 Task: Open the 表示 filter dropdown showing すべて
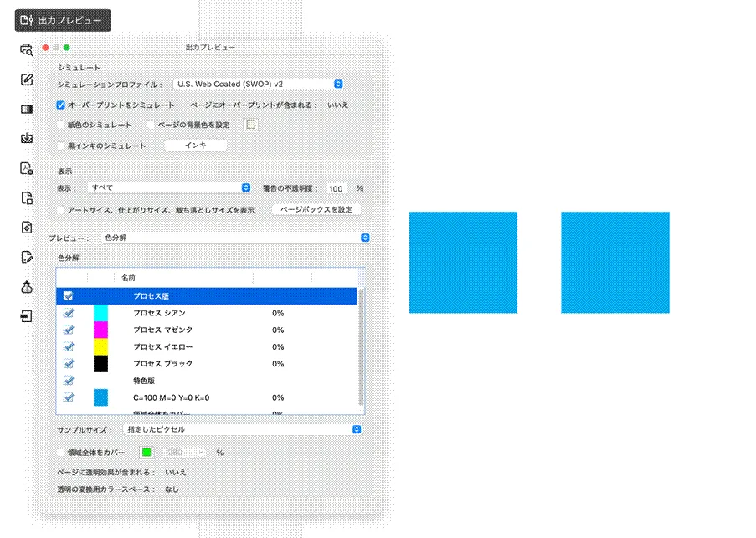point(167,187)
